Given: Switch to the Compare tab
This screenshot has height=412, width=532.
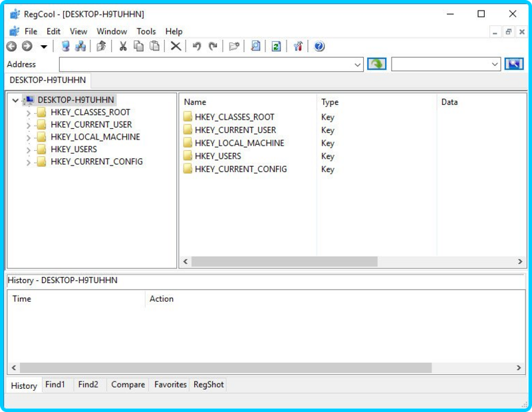Looking at the screenshot, I should tap(128, 385).
